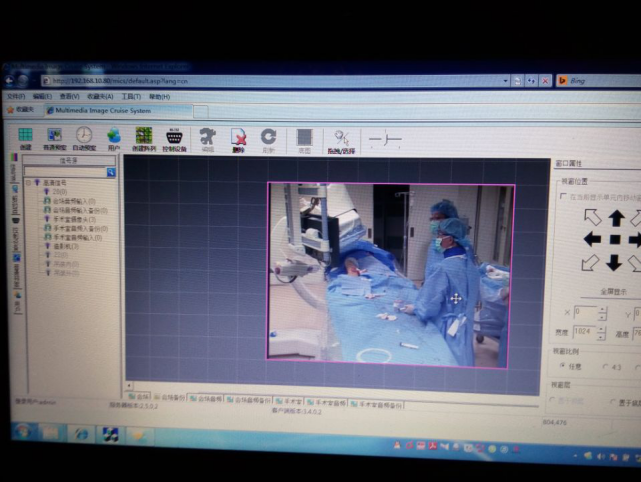
Task: Select the 4:3 aspect ratio radio button
Action: coord(605,367)
